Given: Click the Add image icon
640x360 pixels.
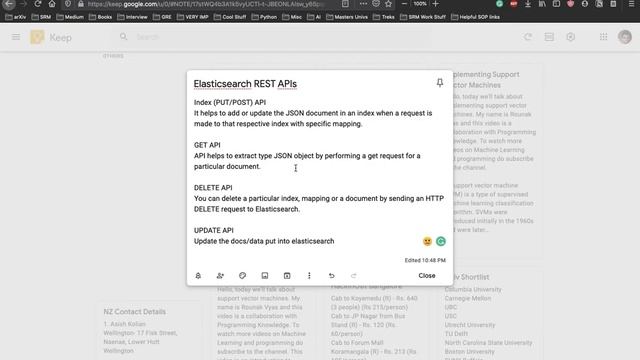Looking at the screenshot, I should click(265, 276).
